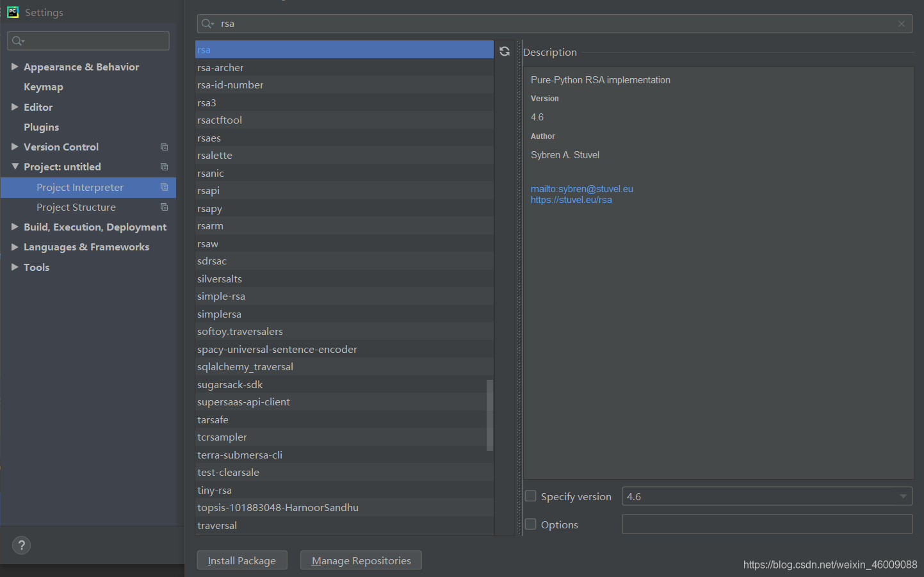Click project-level icon beside Project: untitled
The height and width of the screenshot is (577, 924).
[164, 167]
